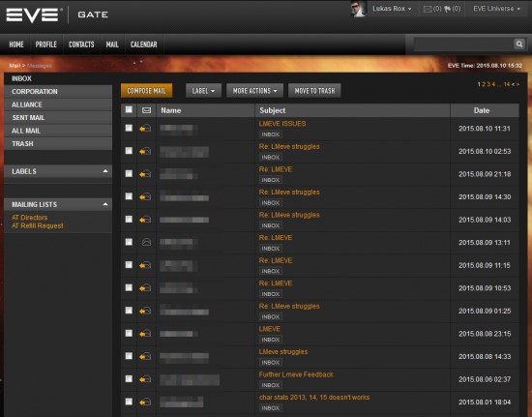
Task: Click the envelope status column header icon
Action: click(146, 110)
